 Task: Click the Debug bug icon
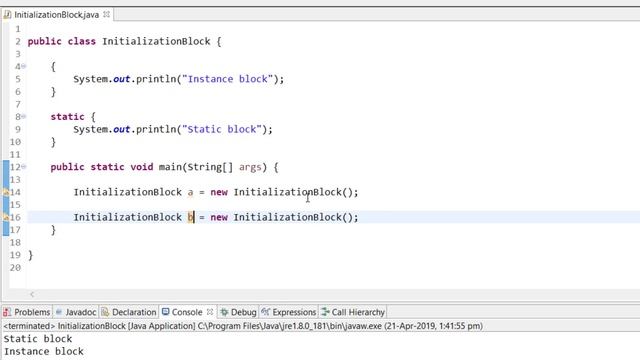224,312
